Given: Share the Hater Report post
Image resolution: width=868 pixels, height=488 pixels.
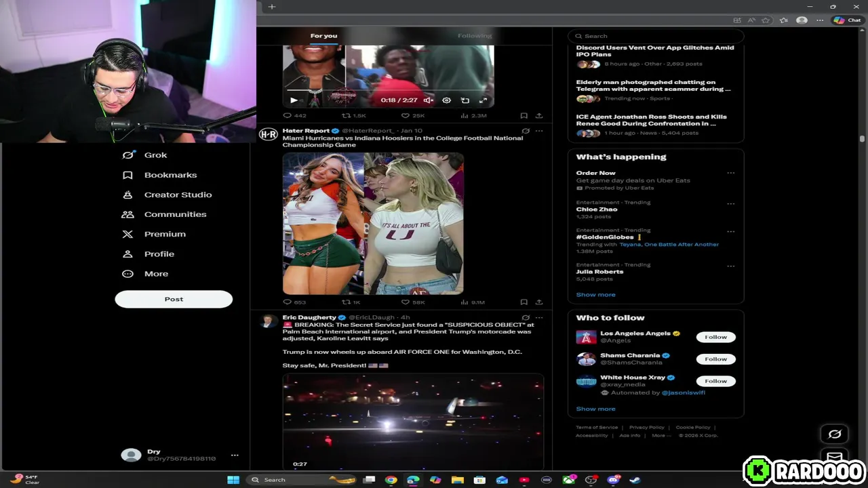Looking at the screenshot, I should pos(539,302).
